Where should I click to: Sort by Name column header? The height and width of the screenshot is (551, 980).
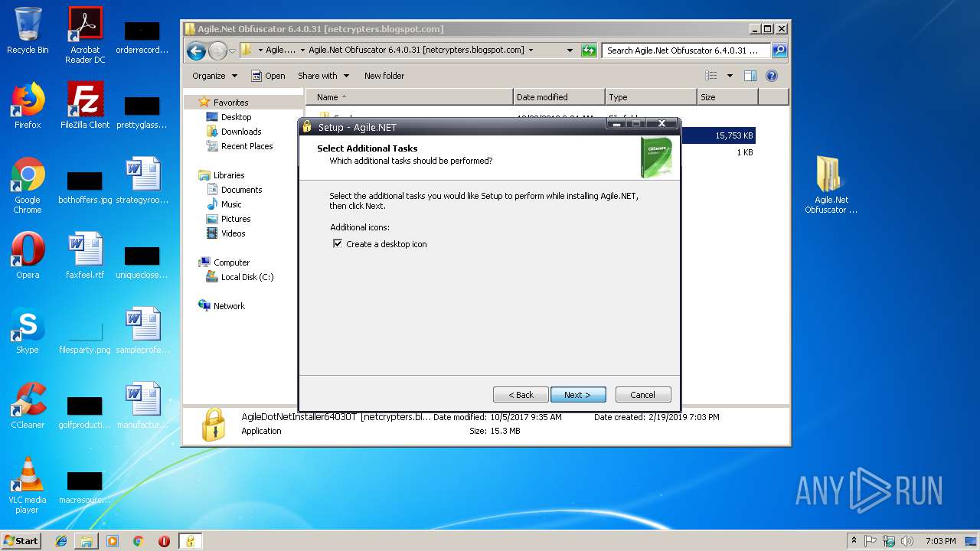(x=410, y=97)
